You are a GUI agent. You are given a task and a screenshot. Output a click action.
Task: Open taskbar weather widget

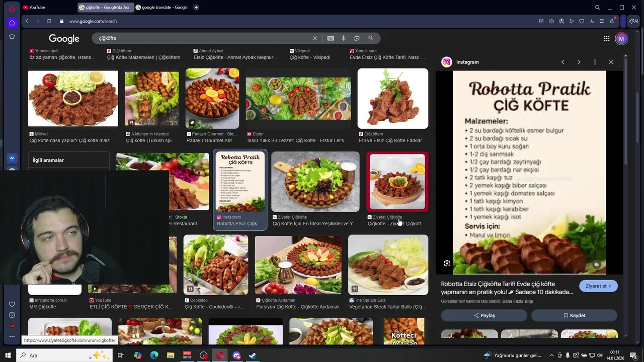[x=512, y=355]
